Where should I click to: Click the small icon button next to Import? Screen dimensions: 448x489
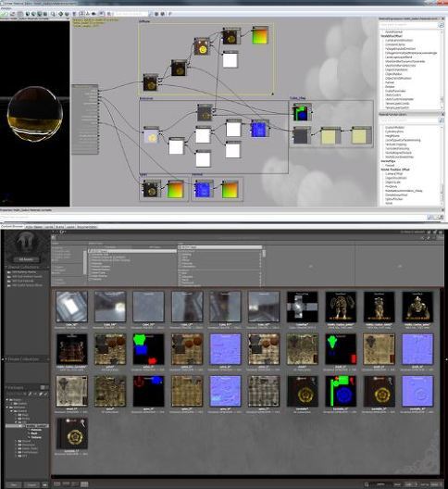[44, 485]
